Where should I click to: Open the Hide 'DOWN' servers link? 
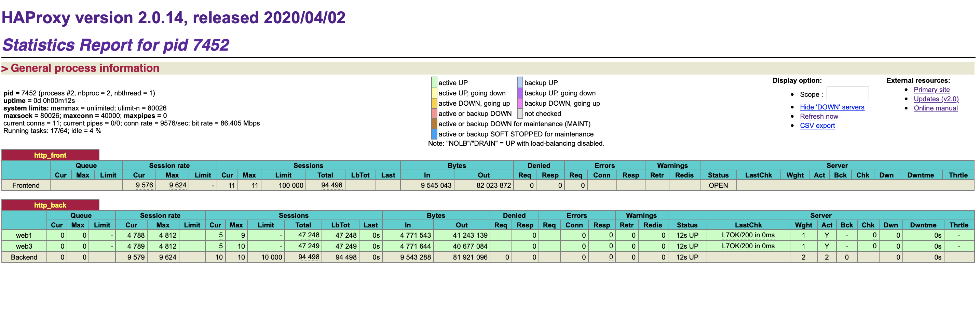coord(832,107)
